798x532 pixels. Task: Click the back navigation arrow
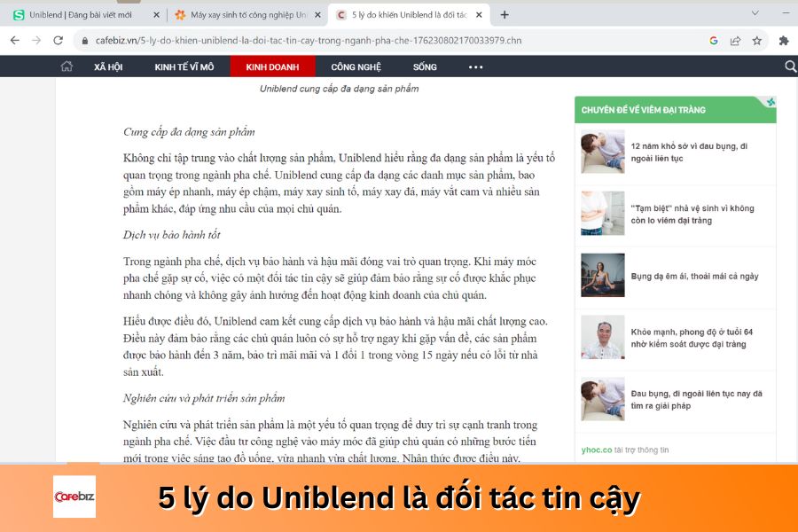12,41
